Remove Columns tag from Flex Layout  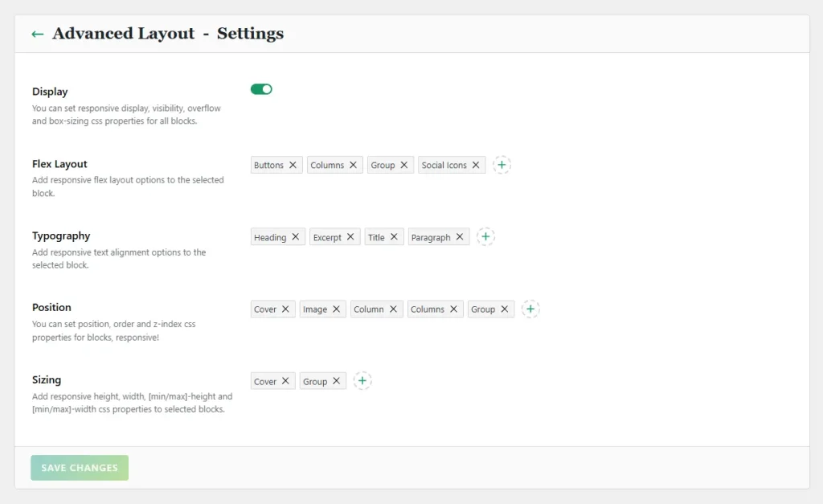[353, 165]
